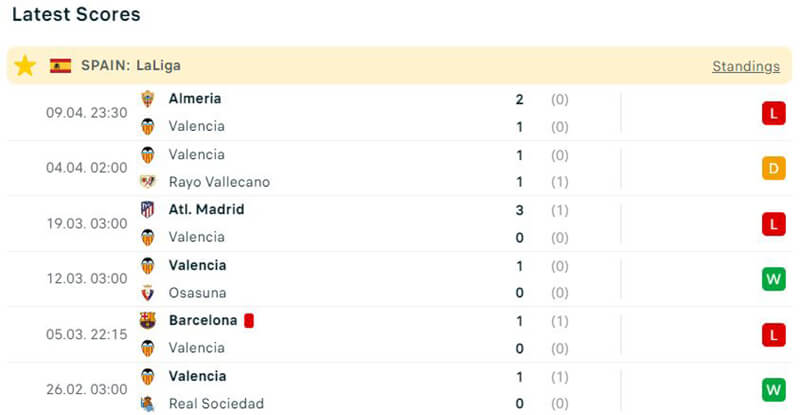Click the green W badge for Real Sociedad match

773,390
